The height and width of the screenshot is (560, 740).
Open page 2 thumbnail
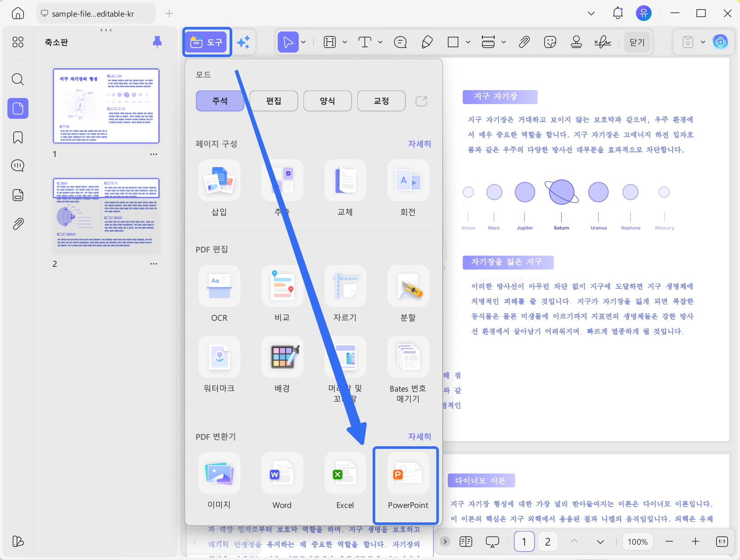(x=106, y=215)
